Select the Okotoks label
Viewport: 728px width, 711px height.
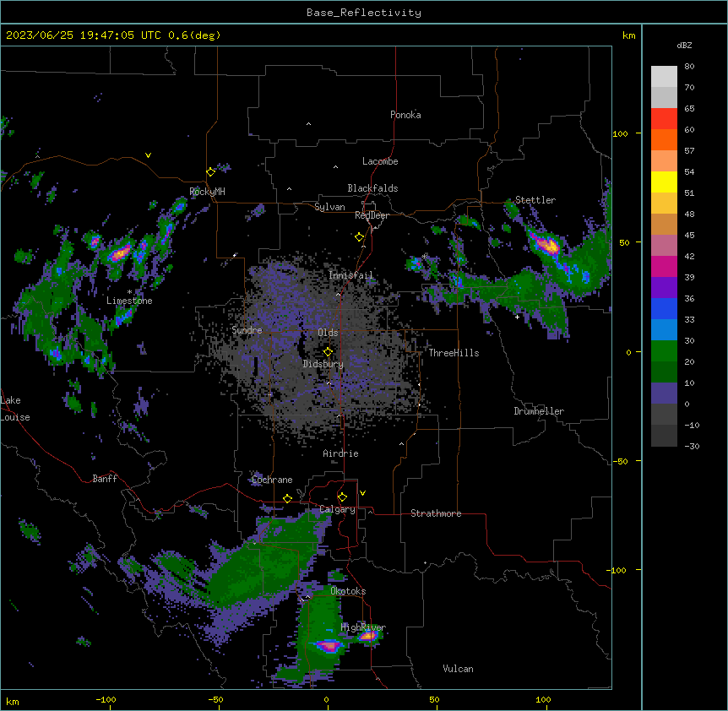[x=348, y=591]
